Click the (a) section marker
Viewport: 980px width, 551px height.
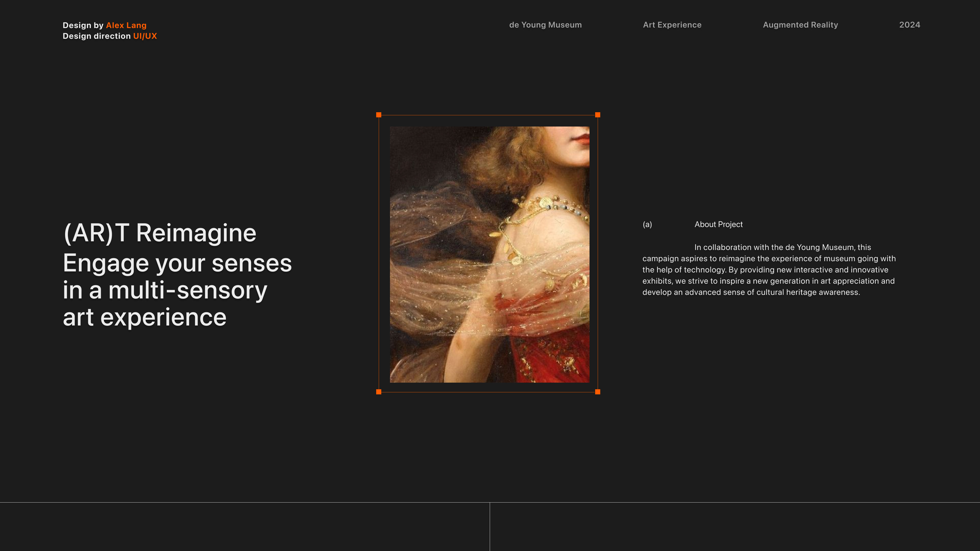(647, 224)
